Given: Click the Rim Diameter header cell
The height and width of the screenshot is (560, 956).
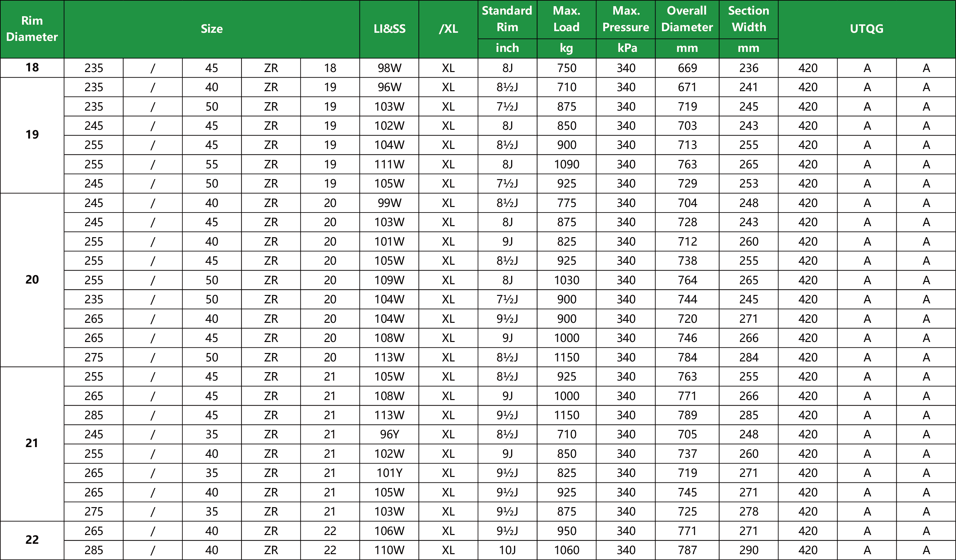Looking at the screenshot, I should coord(32,29).
